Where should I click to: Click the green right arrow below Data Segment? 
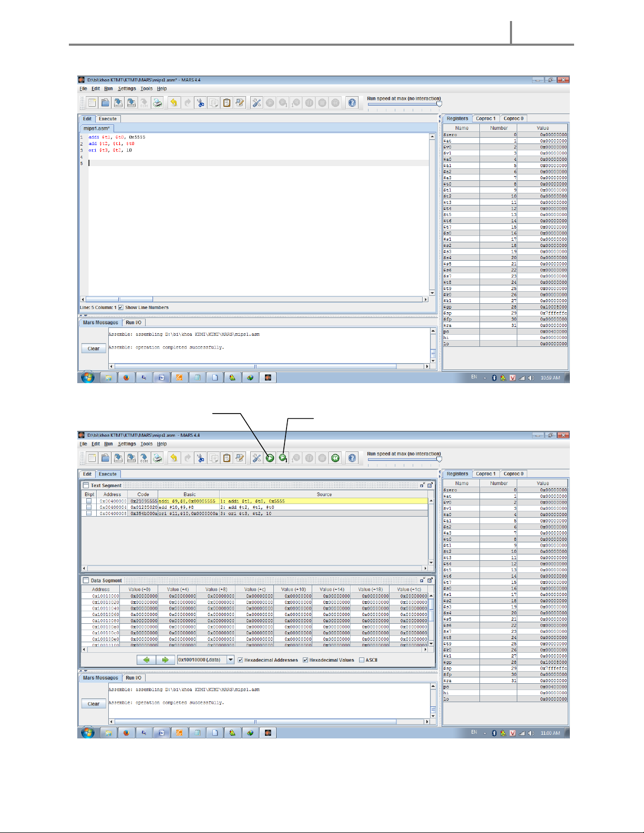165,660
